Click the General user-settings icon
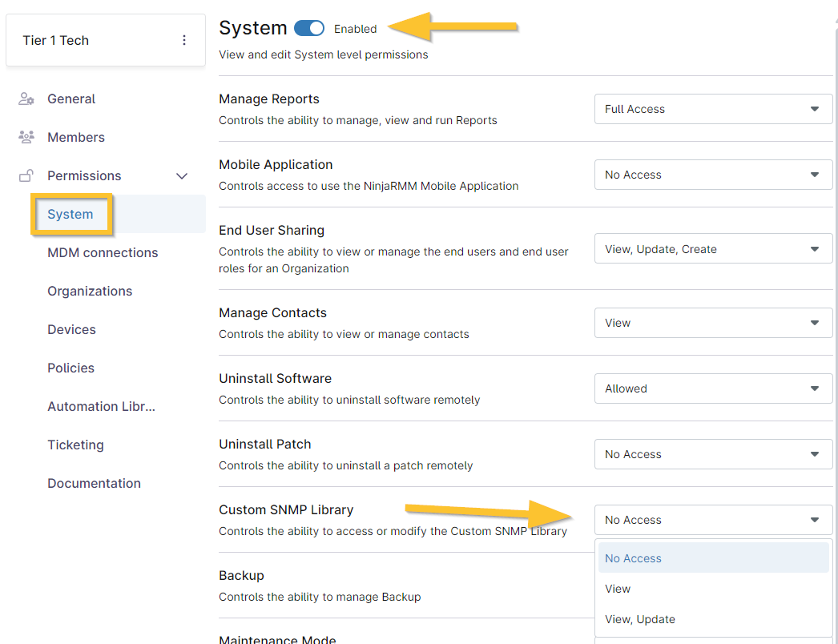838x644 pixels. [x=26, y=99]
